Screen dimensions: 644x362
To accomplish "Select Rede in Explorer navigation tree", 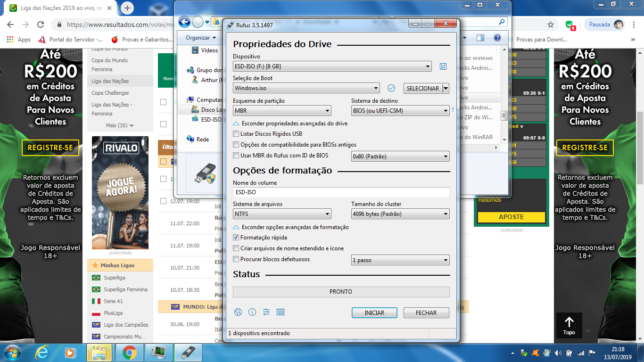I will point(198,139).
